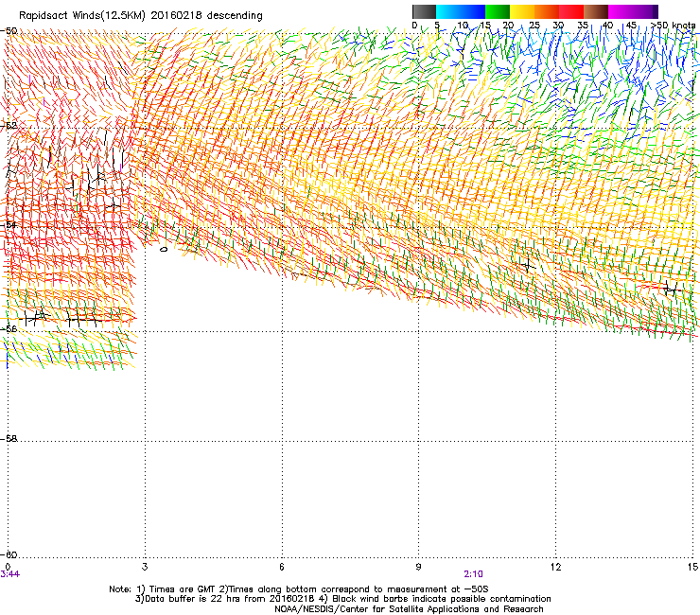
Task: Click the '>50 knots' legend label
Action: 673,25
